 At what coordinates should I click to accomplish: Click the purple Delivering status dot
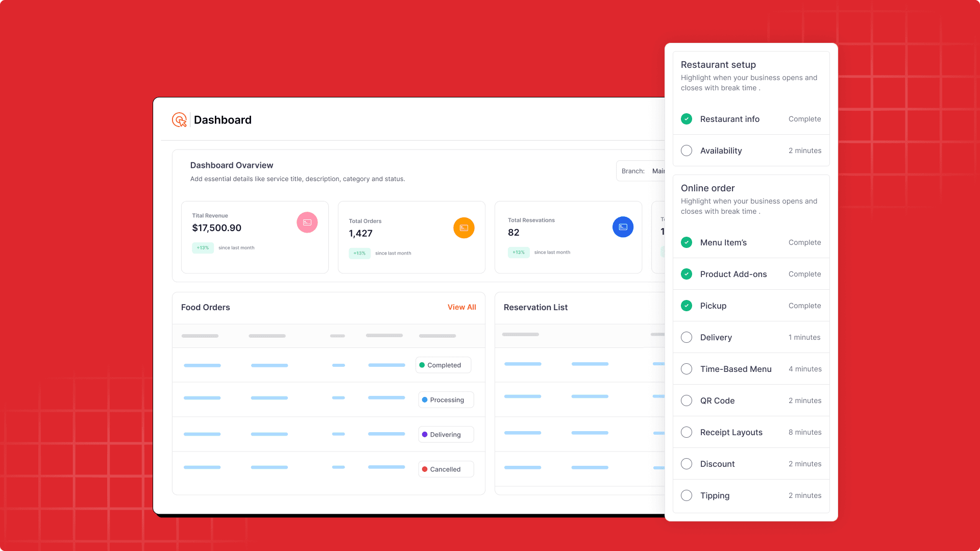[425, 435]
